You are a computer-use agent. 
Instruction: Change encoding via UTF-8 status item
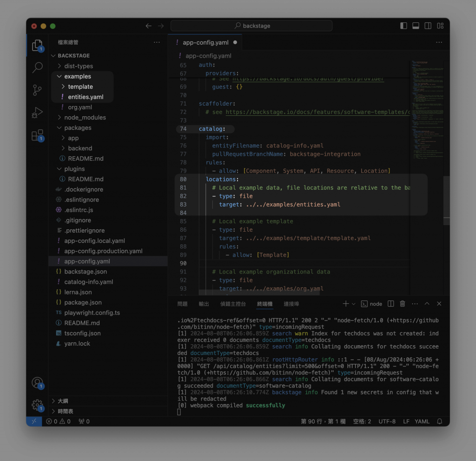(387, 421)
